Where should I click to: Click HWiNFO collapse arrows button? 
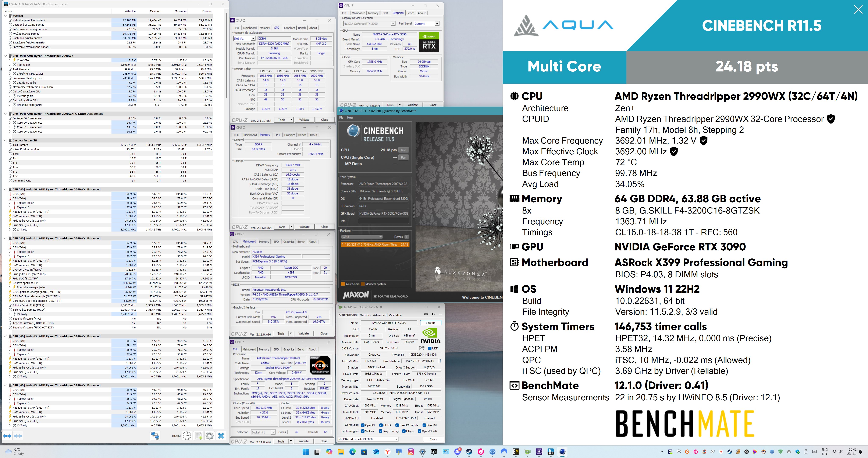click(x=18, y=436)
